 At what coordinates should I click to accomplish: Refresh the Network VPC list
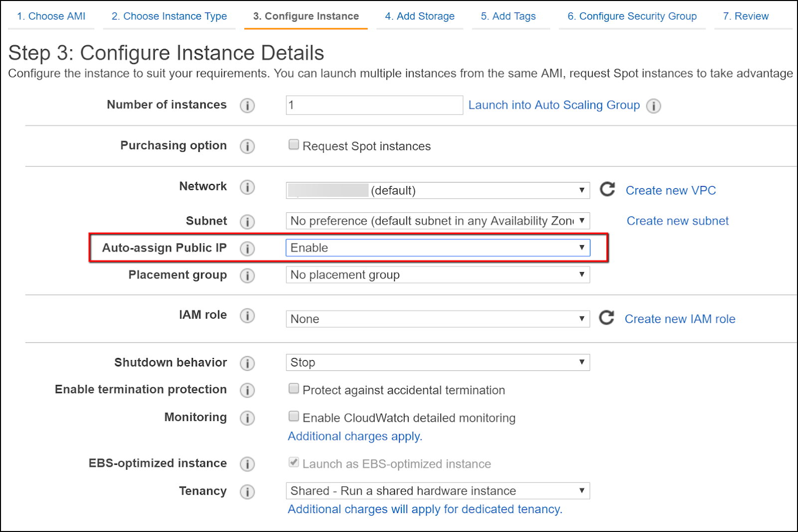607,190
